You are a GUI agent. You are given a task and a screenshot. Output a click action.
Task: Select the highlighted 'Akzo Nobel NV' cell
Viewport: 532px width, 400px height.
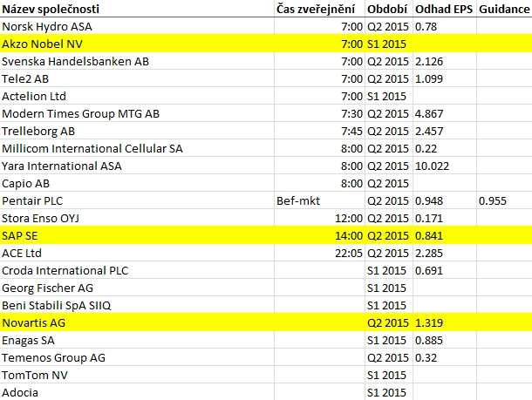pyautogui.click(x=137, y=44)
